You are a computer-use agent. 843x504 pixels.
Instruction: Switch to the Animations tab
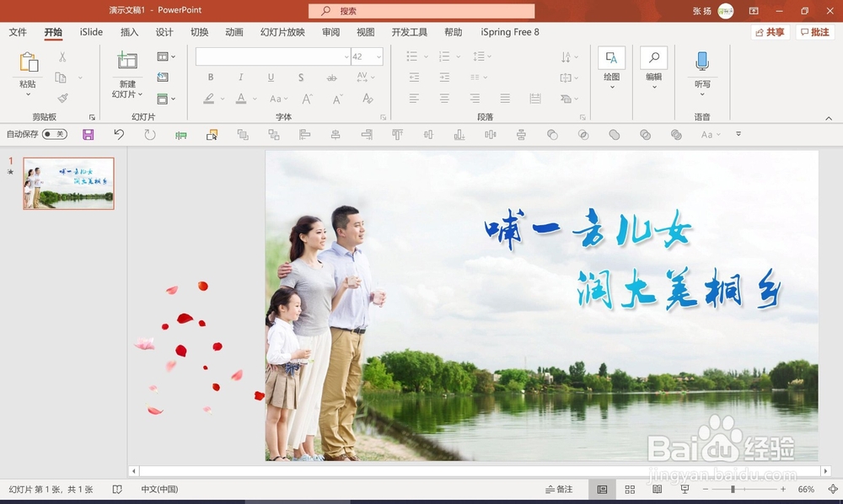pos(234,32)
